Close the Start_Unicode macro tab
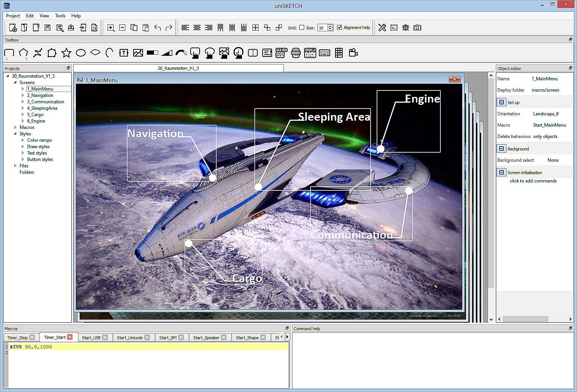Image resolution: width=577 pixels, height=392 pixels. pyautogui.click(x=147, y=337)
